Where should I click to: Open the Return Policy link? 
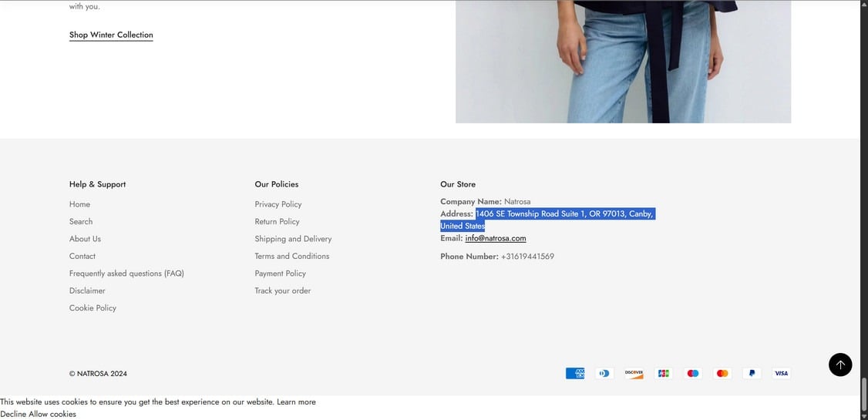277,221
